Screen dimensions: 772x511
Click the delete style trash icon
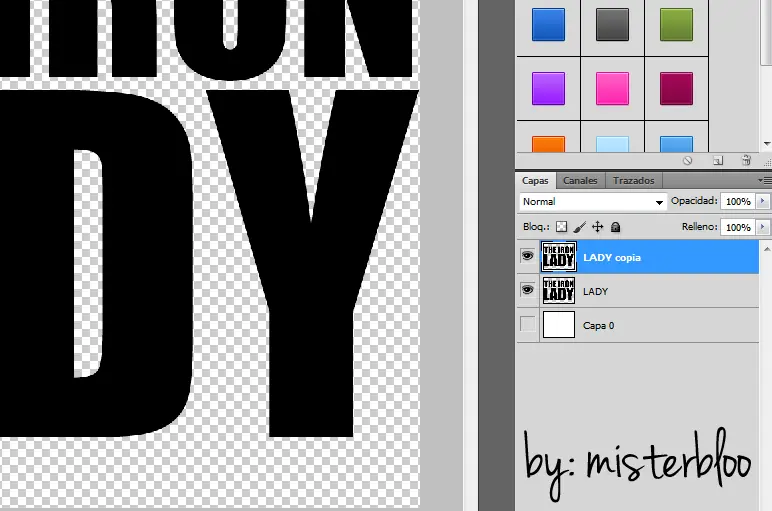(x=746, y=160)
